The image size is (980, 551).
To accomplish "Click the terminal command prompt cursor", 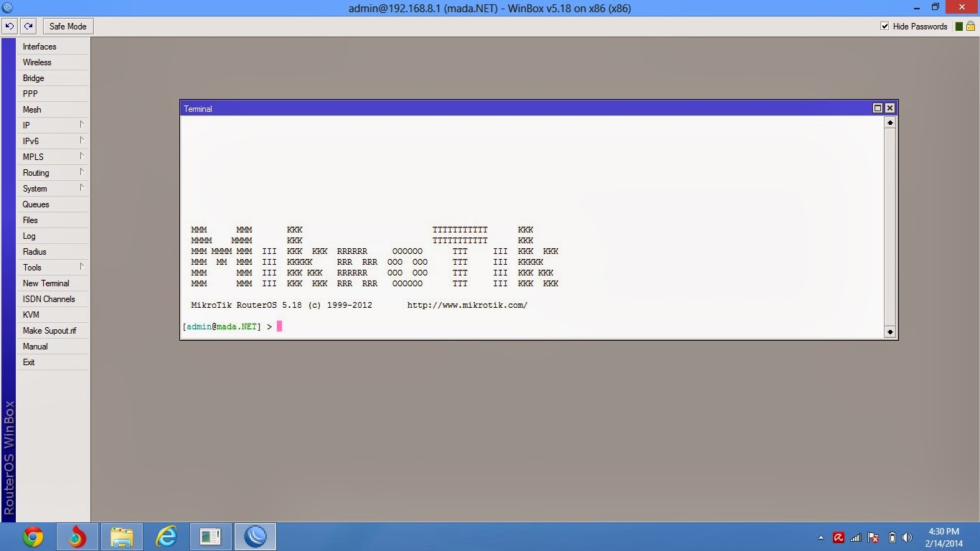I will point(279,326).
